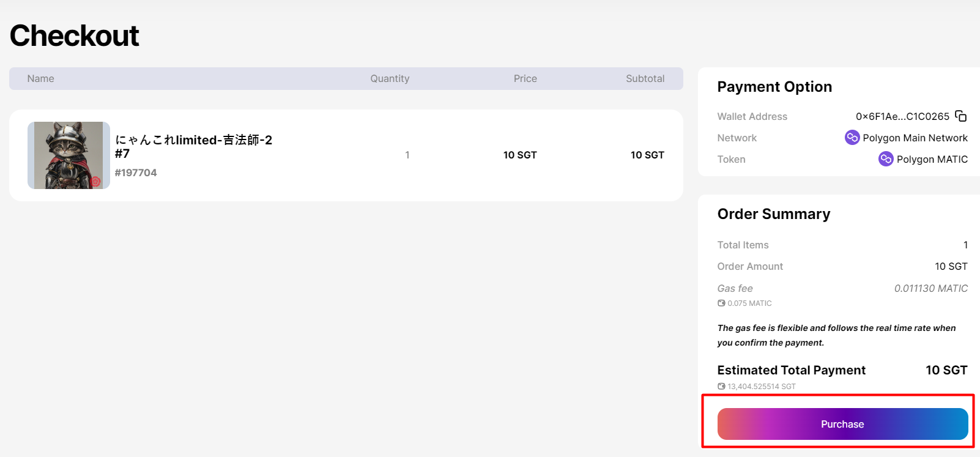Click the Quantity column header

pos(390,79)
